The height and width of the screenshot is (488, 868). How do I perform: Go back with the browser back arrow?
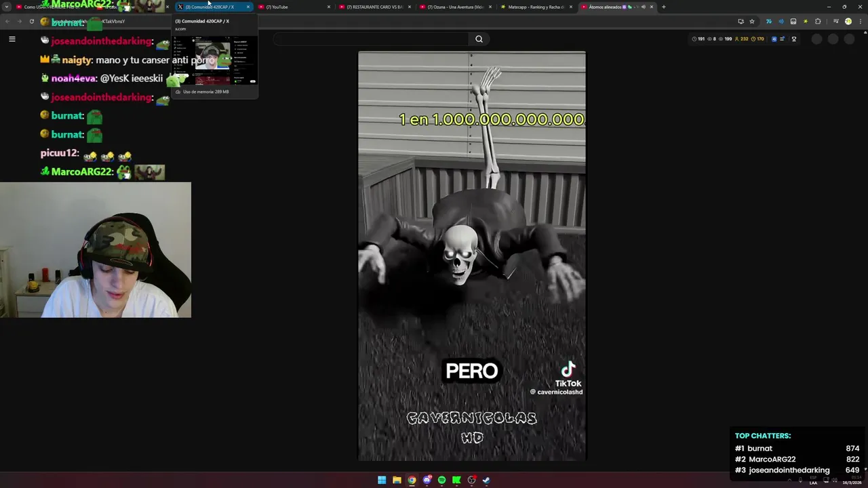[7, 21]
